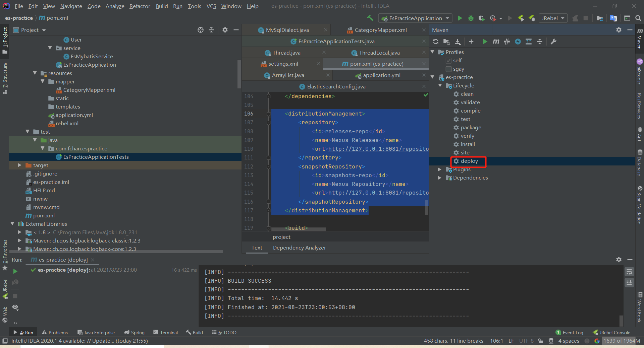Open Project panel settings gear

225,30
